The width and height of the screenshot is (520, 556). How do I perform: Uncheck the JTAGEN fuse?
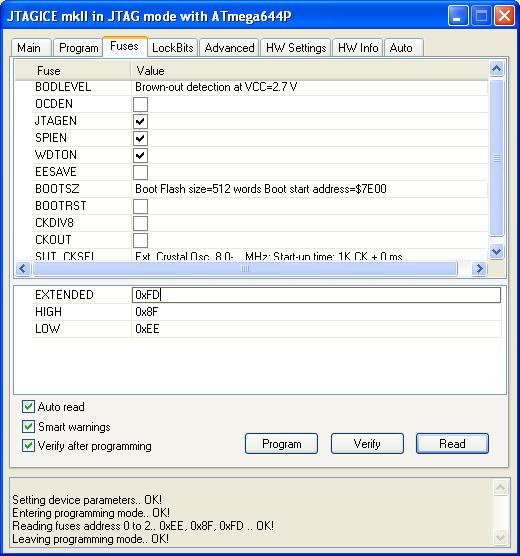tap(140, 121)
